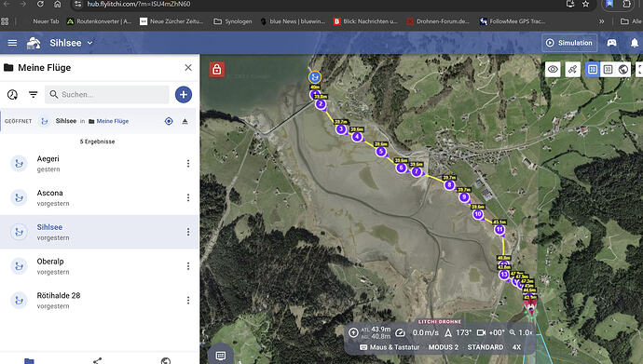
Task: Open the Synologen bookmarks folder
Action: tap(233, 21)
